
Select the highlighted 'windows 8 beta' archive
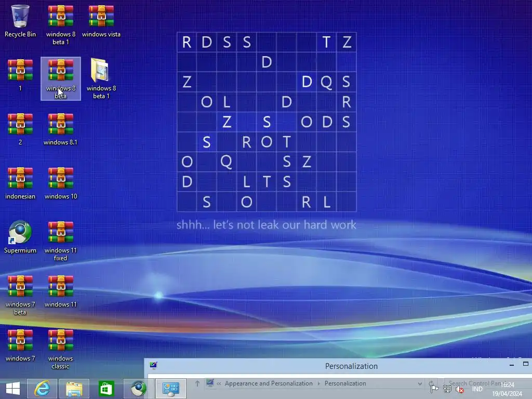click(x=61, y=79)
